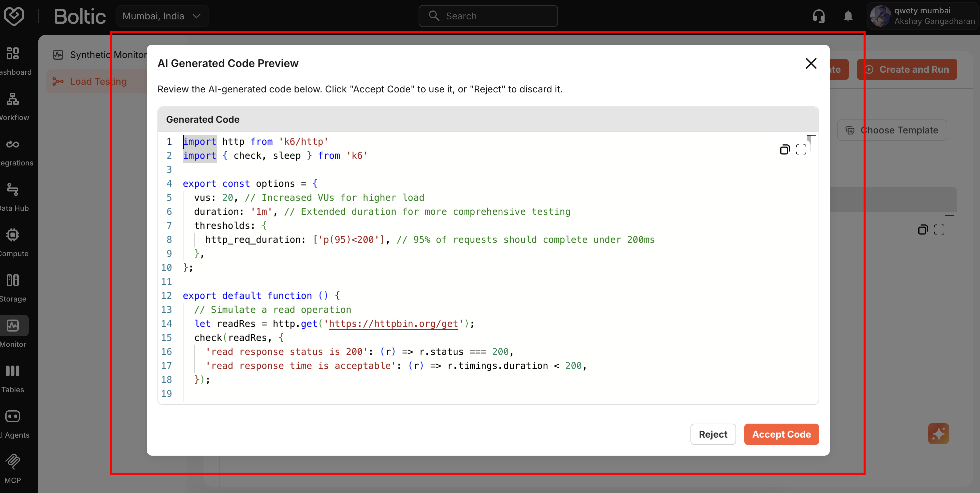Open Choose Template picker
Viewport: 980px width, 493px height.
[x=892, y=130]
